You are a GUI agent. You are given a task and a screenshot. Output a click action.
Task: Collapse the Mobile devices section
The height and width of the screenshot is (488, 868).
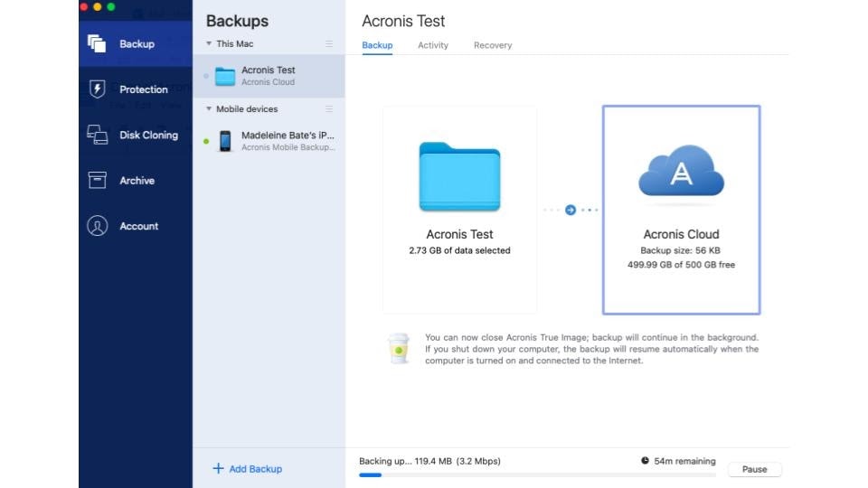[209, 109]
